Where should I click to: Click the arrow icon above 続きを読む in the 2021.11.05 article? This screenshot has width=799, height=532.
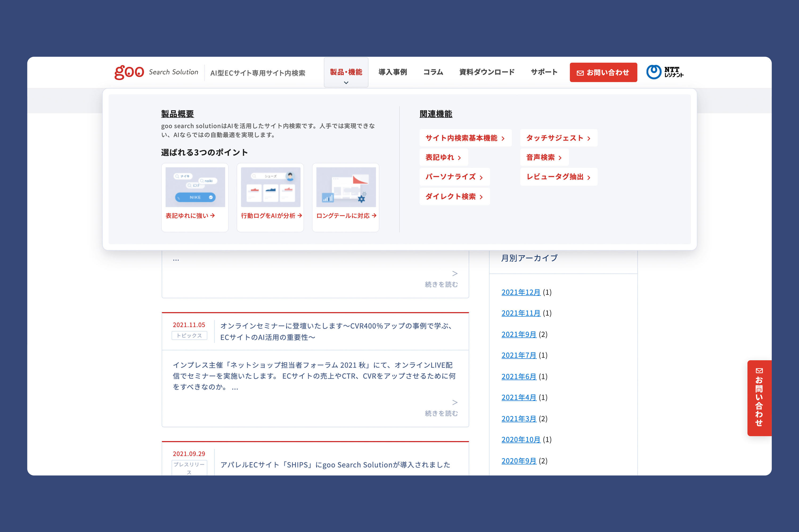(x=455, y=402)
